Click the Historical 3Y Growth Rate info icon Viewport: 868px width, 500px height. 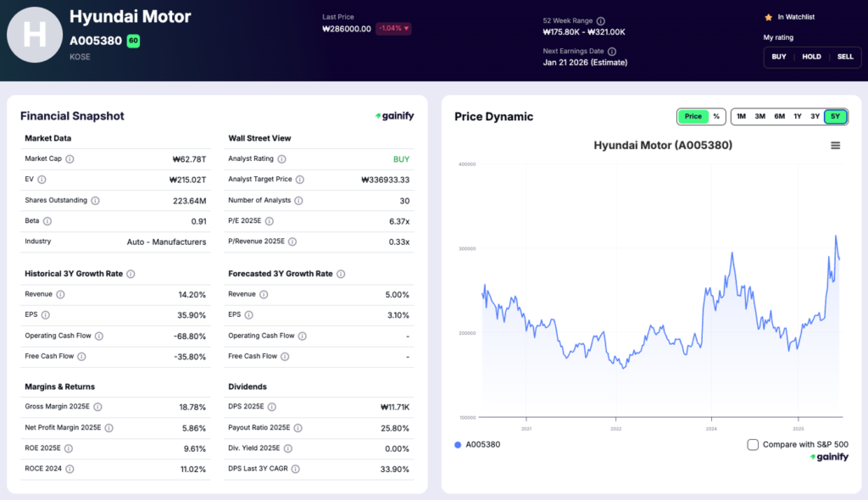click(131, 274)
